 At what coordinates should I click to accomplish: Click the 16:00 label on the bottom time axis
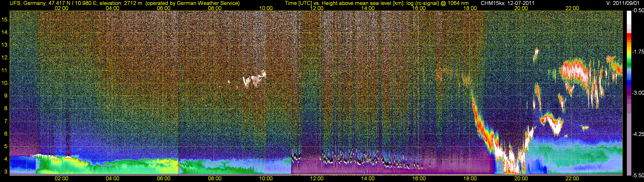point(419,179)
